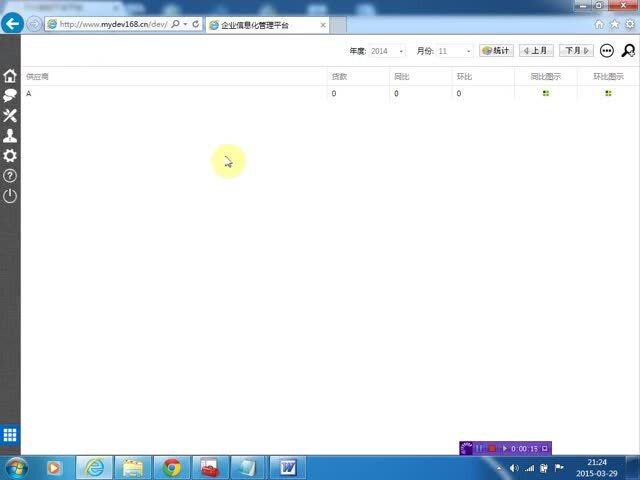Open the more options ellipsis button
This screenshot has height=480, width=640.
(x=606, y=51)
